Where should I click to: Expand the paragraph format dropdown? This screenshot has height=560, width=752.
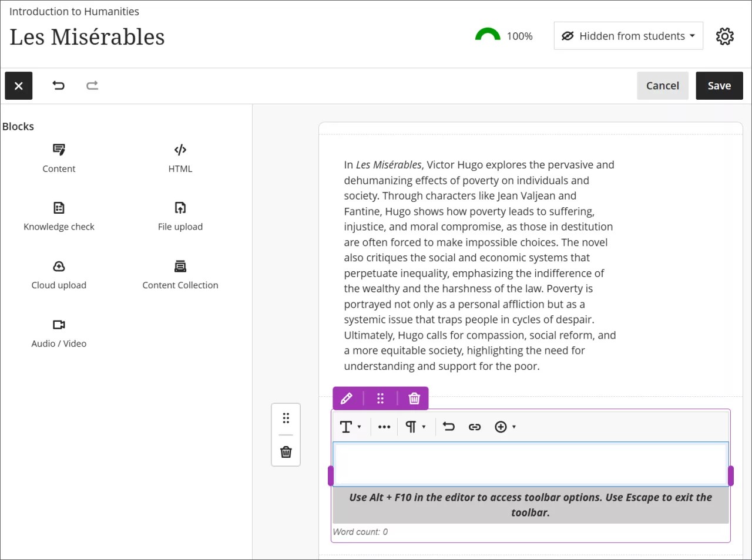coord(415,427)
